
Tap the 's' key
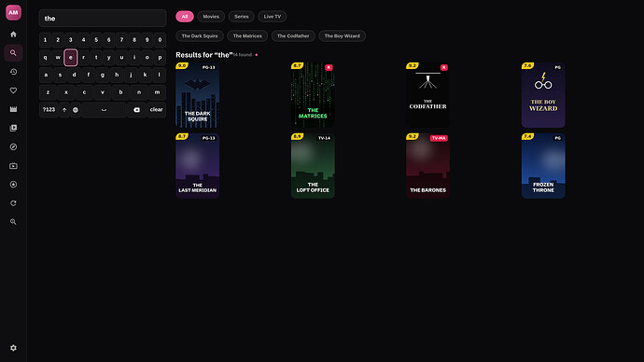tap(60, 76)
